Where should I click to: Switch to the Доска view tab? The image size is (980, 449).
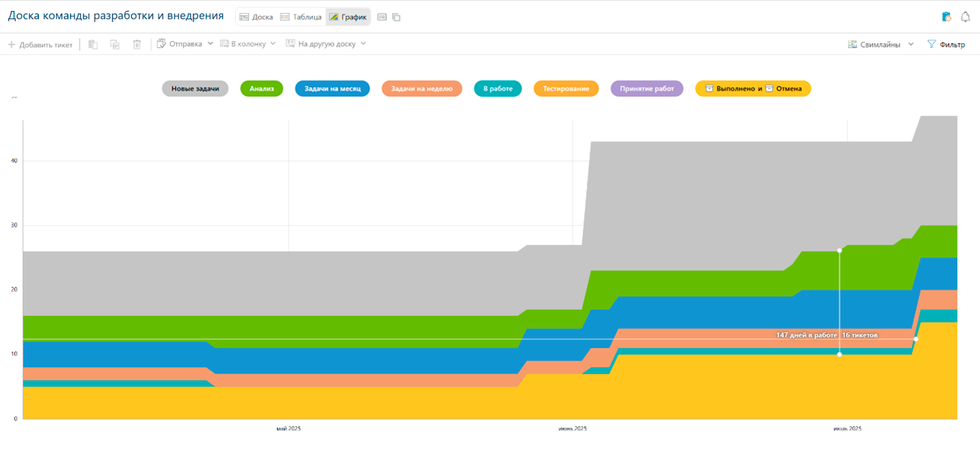pos(256,17)
